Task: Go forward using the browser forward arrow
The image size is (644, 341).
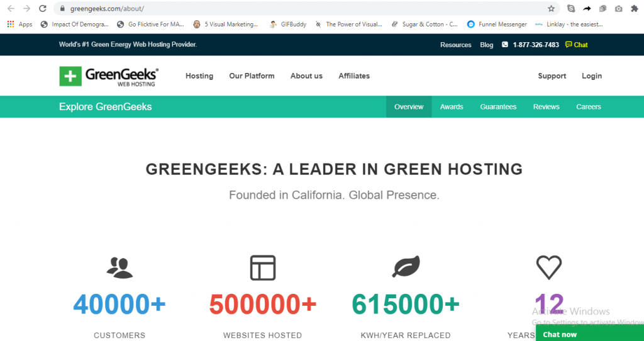Action: pyautogui.click(x=26, y=8)
